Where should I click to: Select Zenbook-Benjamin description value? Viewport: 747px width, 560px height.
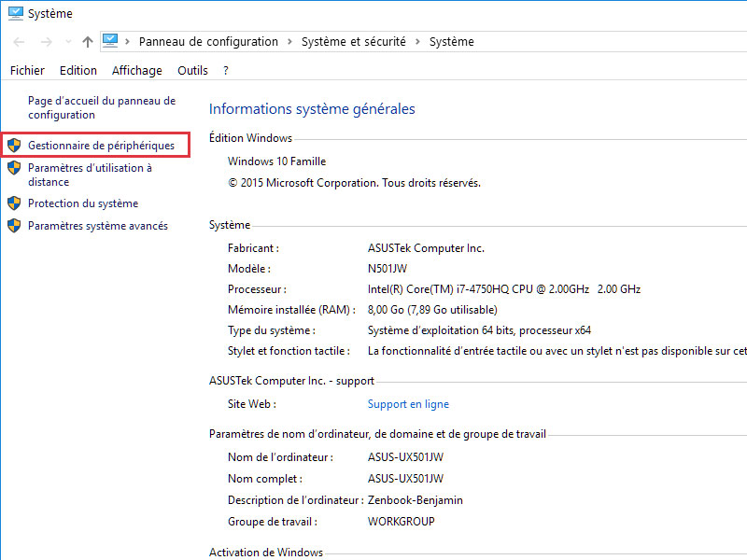coord(415,500)
